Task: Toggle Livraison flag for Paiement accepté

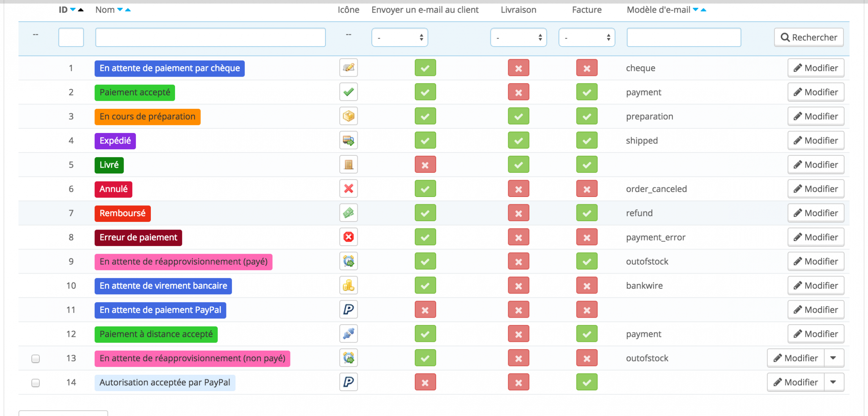Action: pyautogui.click(x=519, y=92)
